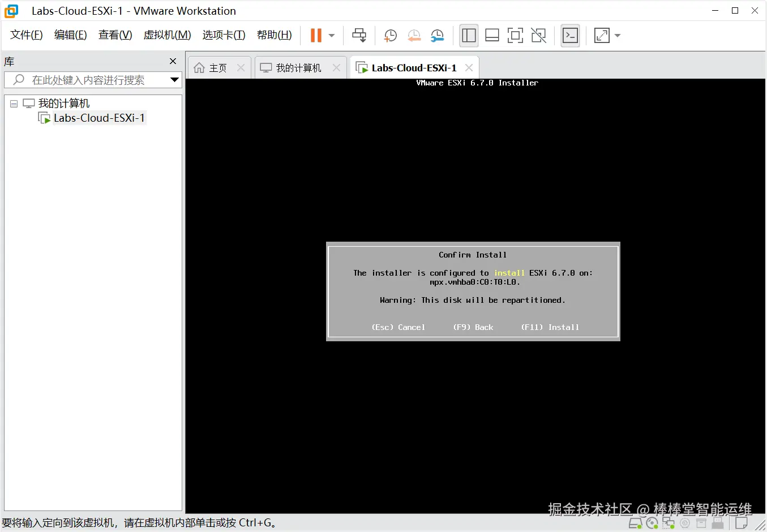Open the 编辑(E) menu
The height and width of the screenshot is (532, 767).
[x=71, y=35]
